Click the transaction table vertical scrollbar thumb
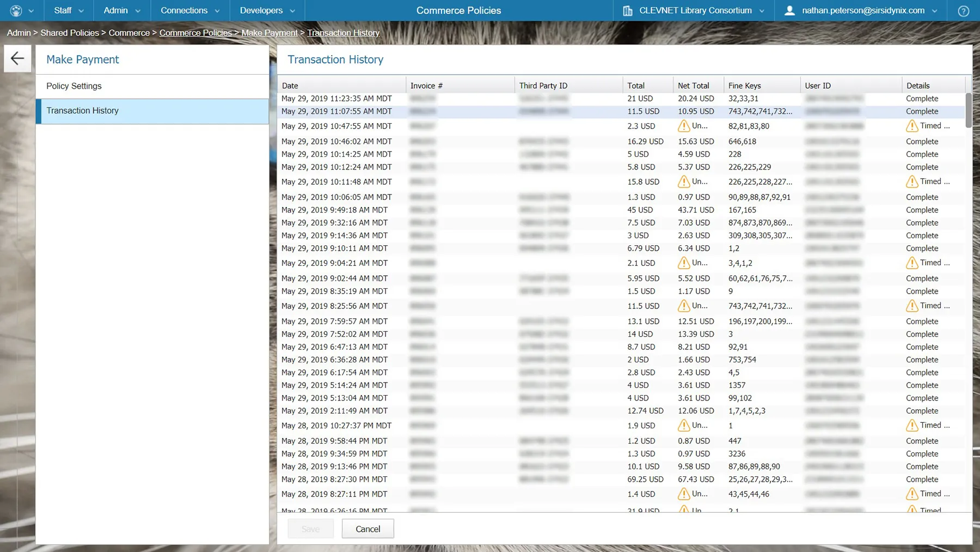Screen dimensions: 980x552 tap(969, 111)
